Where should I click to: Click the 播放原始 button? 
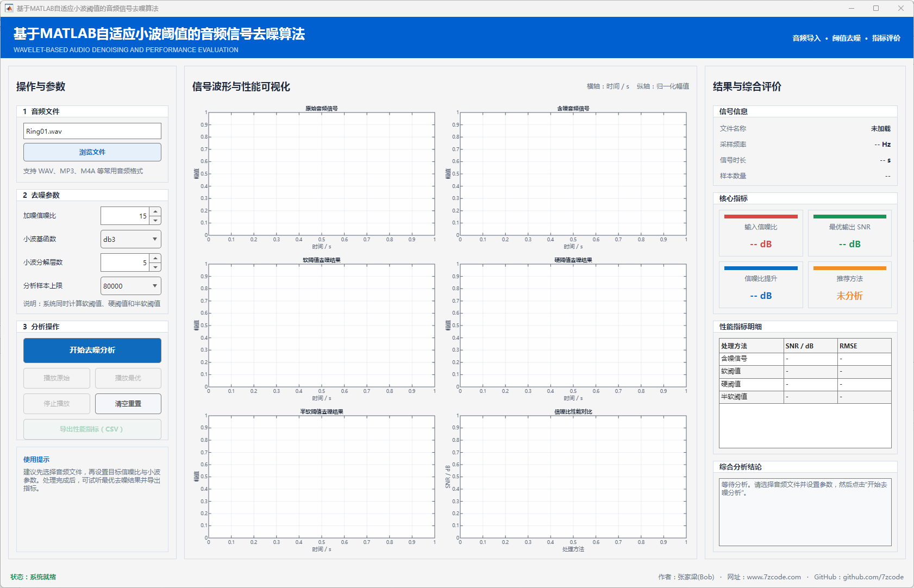coord(57,378)
